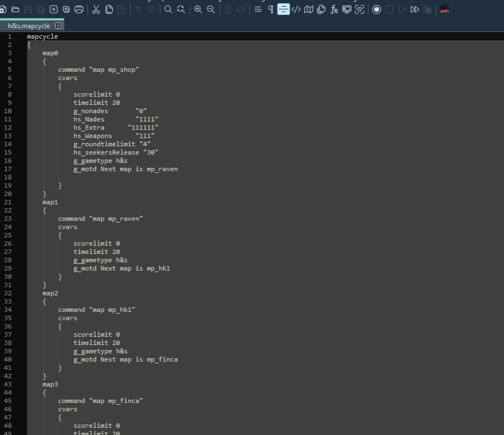Copy the selection using the Copy icon
The image size is (504, 435).
pos(109,9)
